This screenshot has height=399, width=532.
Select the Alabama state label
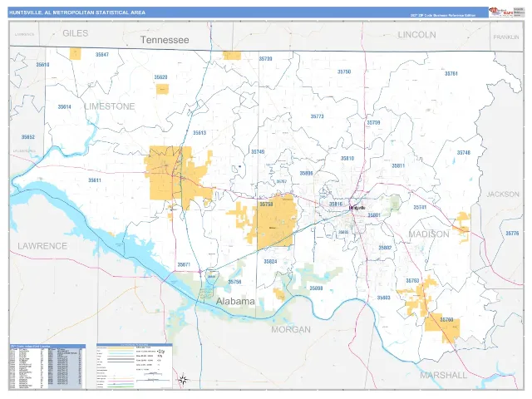(235, 301)
